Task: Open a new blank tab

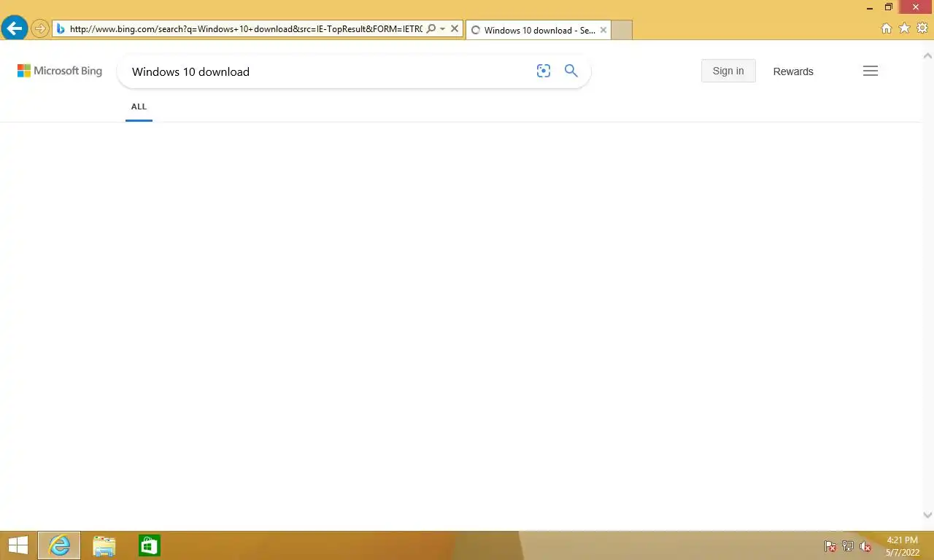Action: click(622, 30)
